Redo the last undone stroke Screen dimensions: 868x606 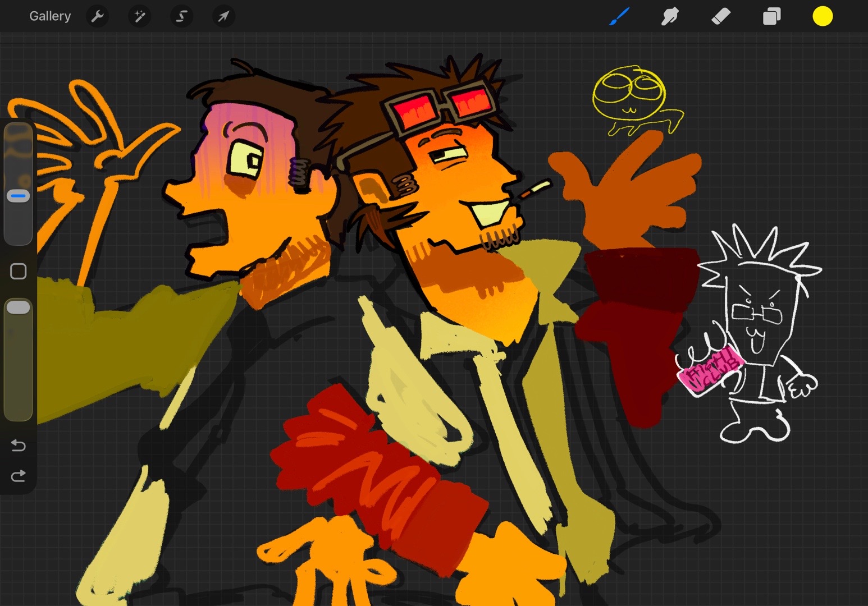19,476
